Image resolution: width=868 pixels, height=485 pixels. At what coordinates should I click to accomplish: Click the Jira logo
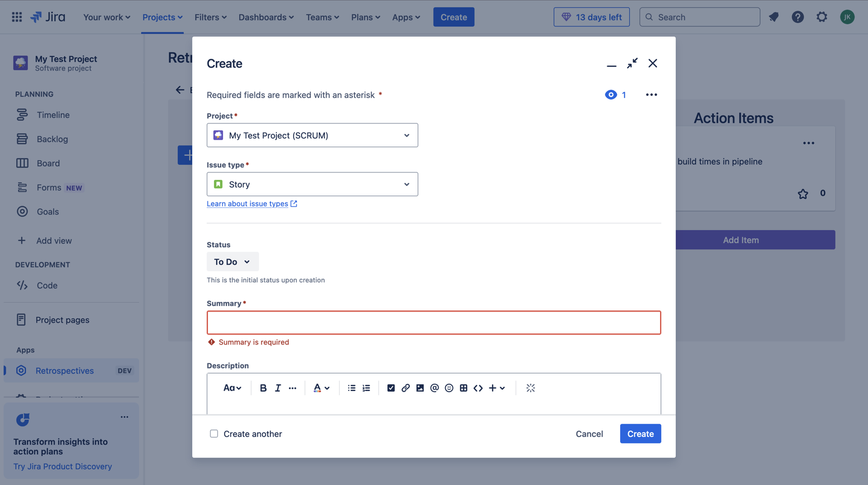(48, 17)
